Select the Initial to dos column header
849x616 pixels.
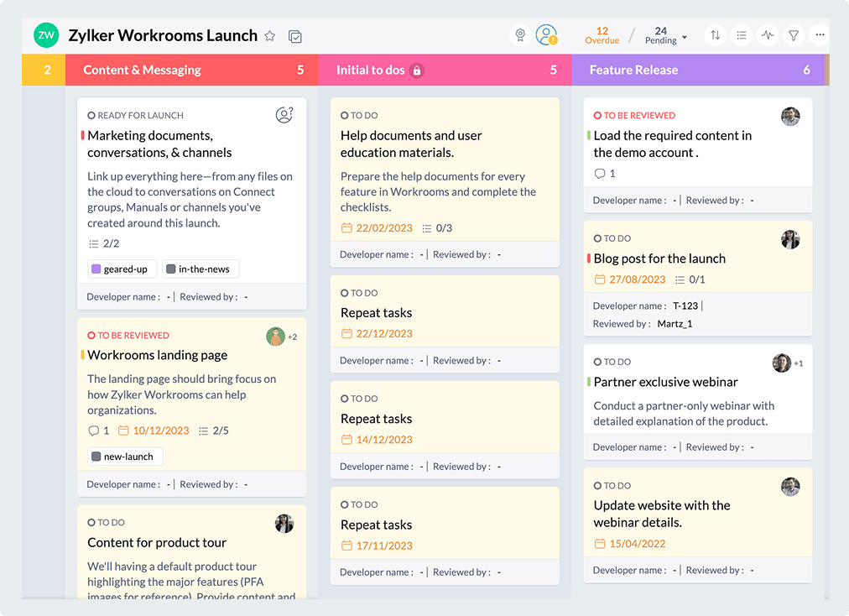click(445, 70)
